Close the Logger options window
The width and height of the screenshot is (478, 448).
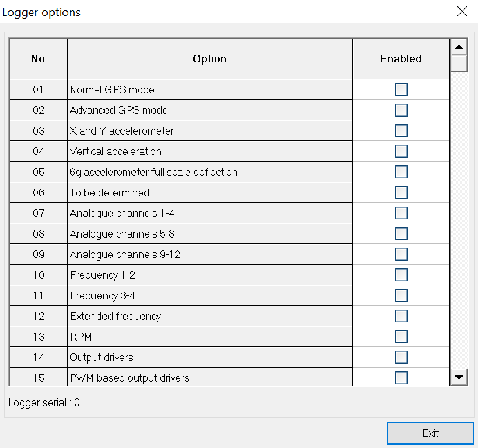point(461,12)
